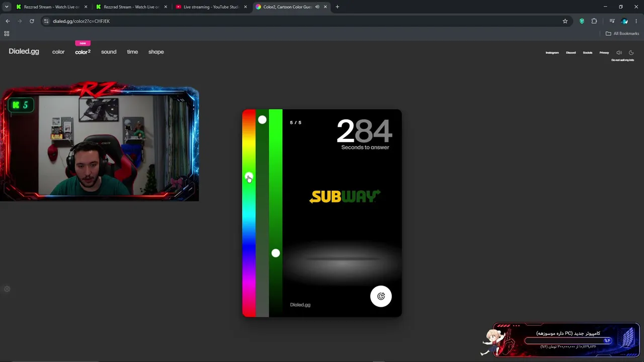Click the saturation slider handle in the middle strip
The height and width of the screenshot is (362, 644).
point(262,120)
